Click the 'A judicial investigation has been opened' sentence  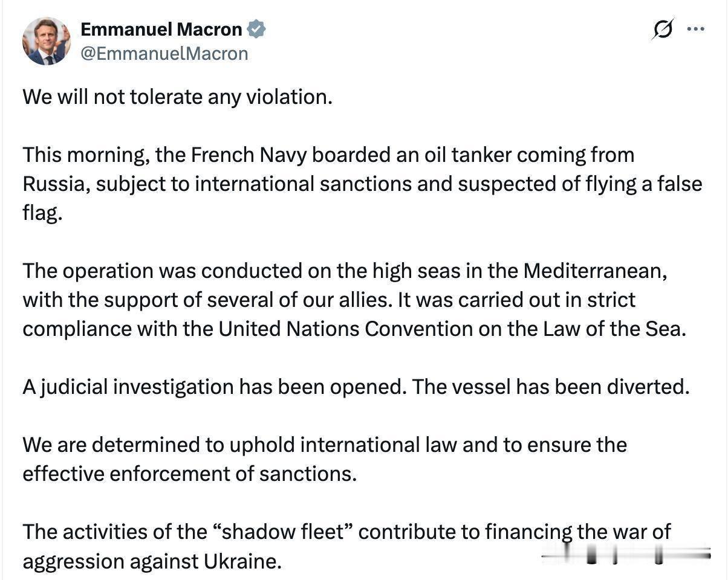click(214, 387)
